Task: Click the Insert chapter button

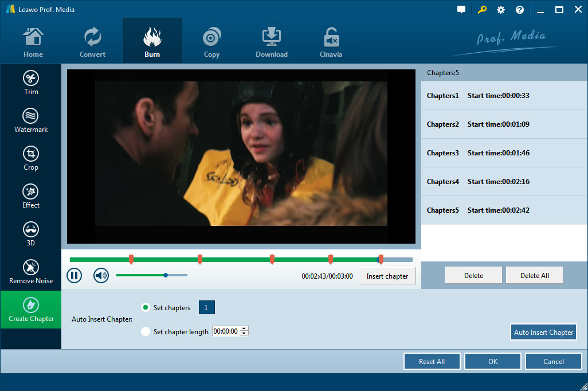Action: (x=387, y=276)
